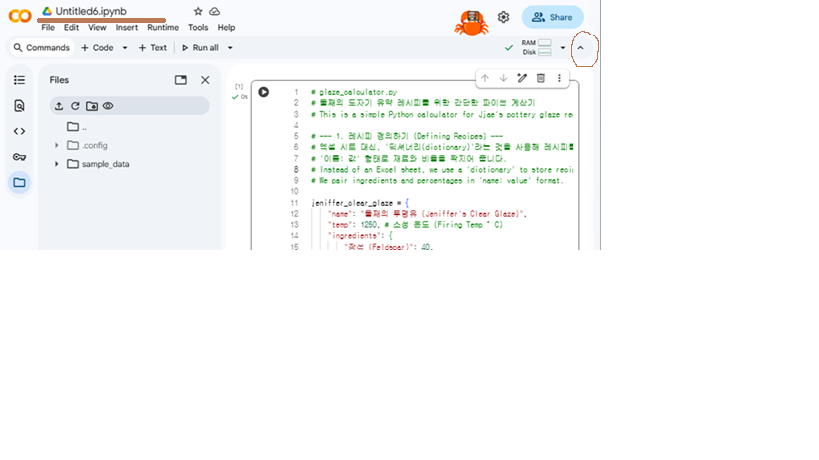Click the "ingredients" code line
This screenshot has height=460, width=819.
[360, 235]
